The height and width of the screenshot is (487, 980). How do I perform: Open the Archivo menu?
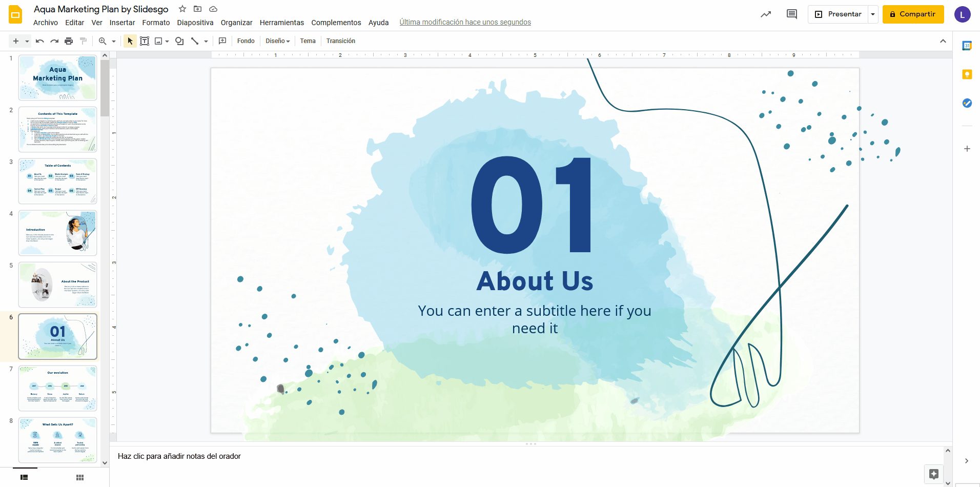pos(46,23)
